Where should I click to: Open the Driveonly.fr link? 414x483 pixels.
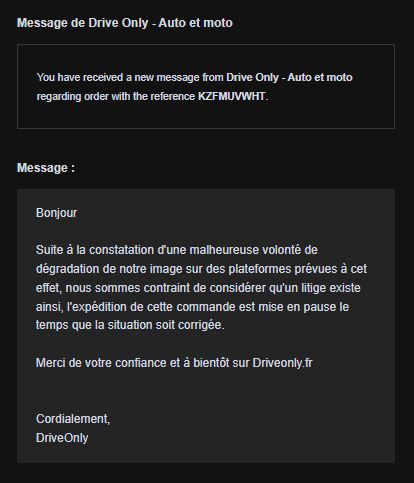[282, 363]
